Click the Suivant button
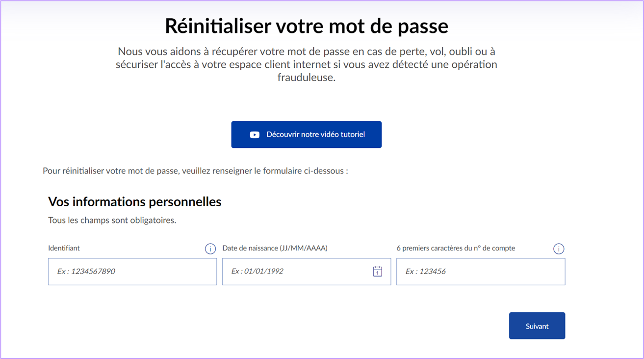The height and width of the screenshot is (359, 644). pos(537,326)
